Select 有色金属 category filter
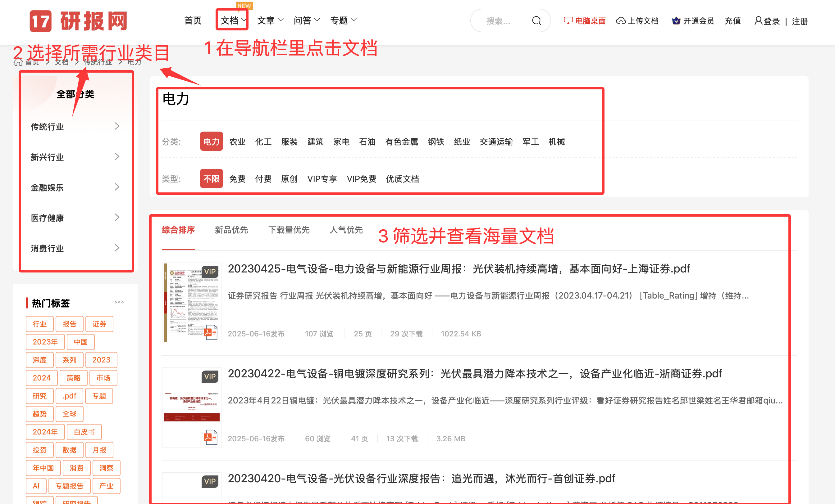Screen dimensions: 835x504 tap(402, 142)
